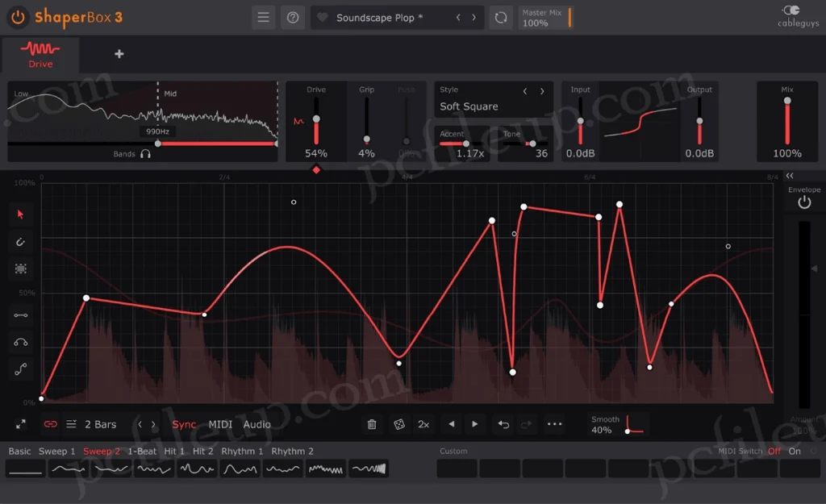Toggle the link icon left of 2 Bars
This screenshot has height=504, width=826.
(50, 424)
